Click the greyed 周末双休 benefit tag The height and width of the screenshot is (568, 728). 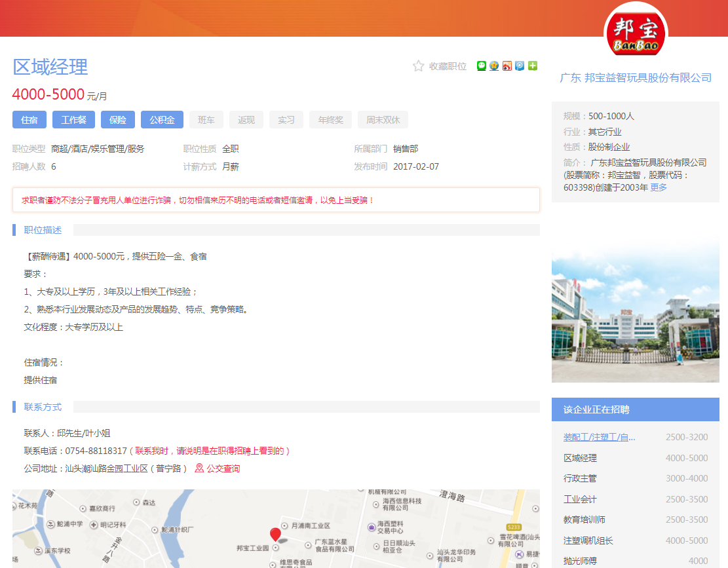[x=383, y=120]
